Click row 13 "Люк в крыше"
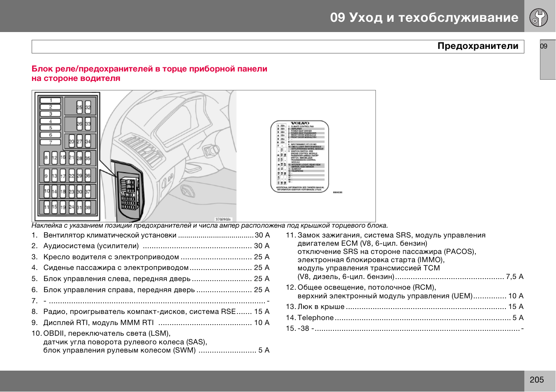Image resolution: width=556 pixels, height=392 pixels. pyautogui.click(x=405, y=307)
